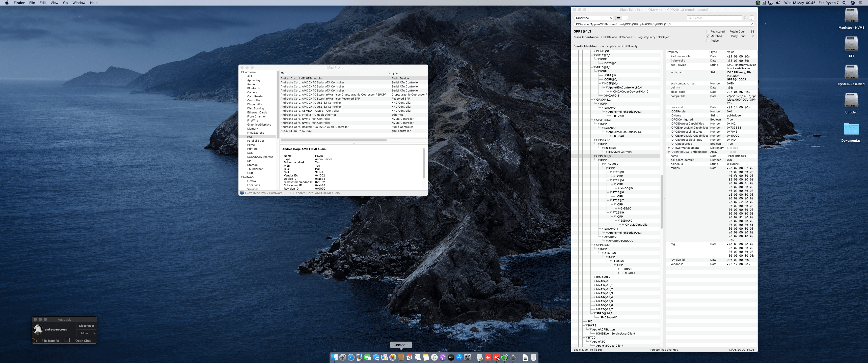Open Messages from the Dock
Screen dimensions: 868x363
coord(376,357)
